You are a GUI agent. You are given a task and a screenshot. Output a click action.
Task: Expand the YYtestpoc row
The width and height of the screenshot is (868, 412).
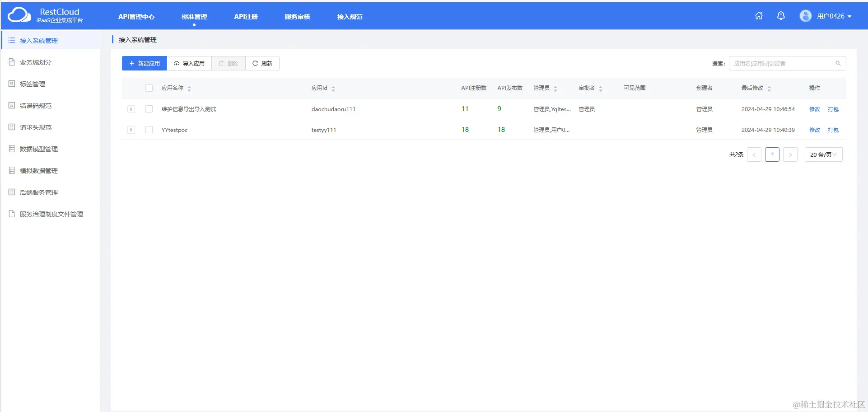[131, 130]
